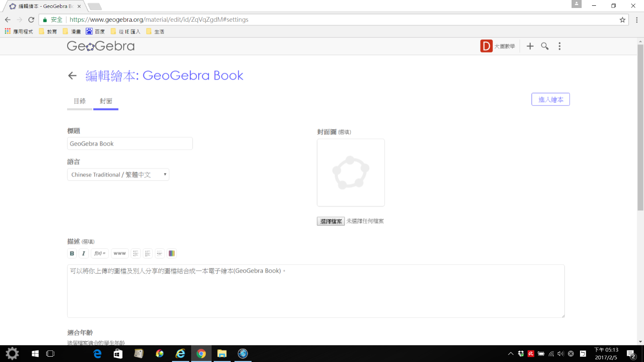Open the volume control in system tray
The width and height of the screenshot is (644, 362).
coord(560,354)
